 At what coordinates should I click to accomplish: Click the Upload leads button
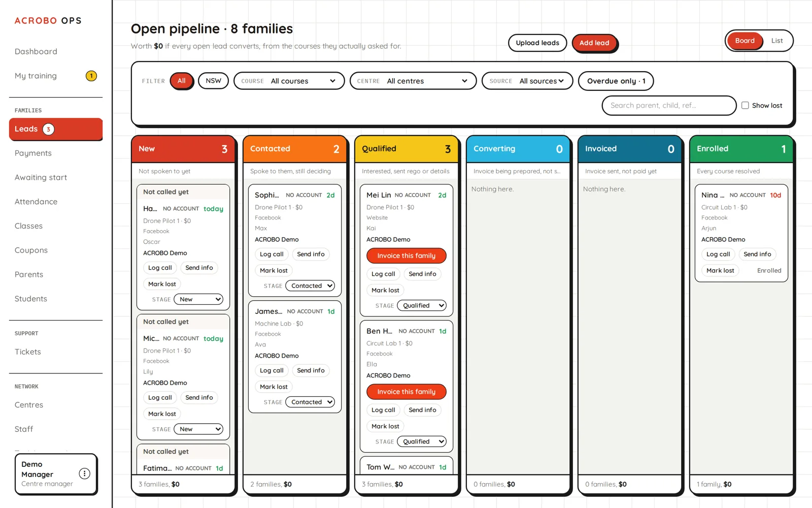(537, 43)
